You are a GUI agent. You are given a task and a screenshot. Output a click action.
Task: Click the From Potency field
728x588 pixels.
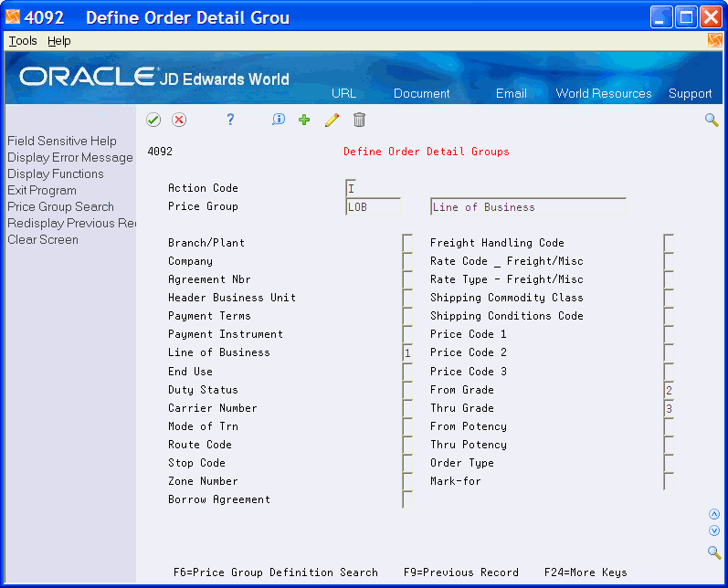point(669,426)
